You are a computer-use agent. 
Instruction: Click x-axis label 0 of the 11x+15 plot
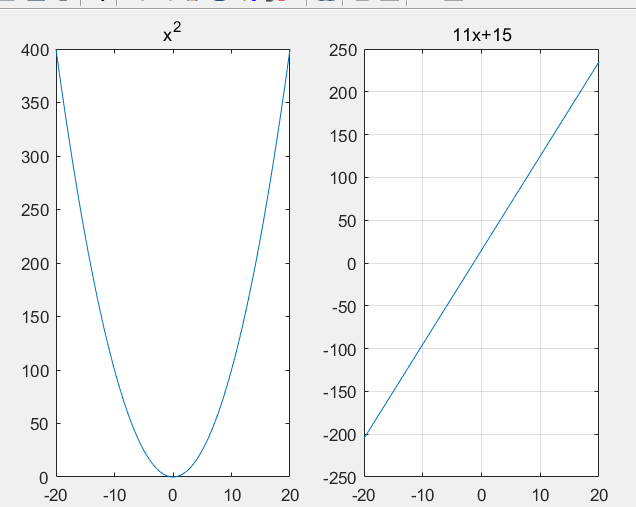tap(481, 495)
